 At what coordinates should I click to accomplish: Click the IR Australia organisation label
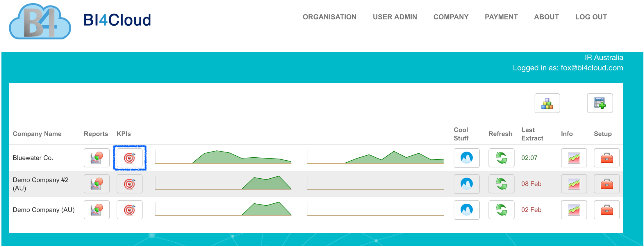tap(604, 58)
